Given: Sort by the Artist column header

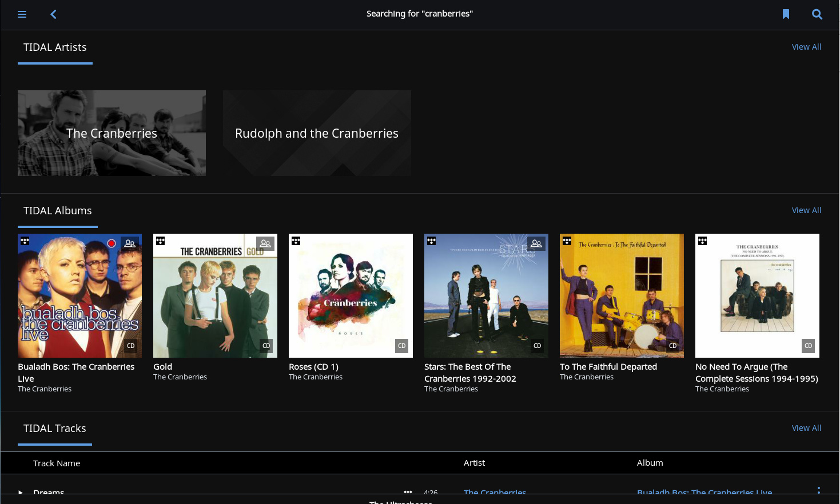Looking at the screenshot, I should coord(474,463).
